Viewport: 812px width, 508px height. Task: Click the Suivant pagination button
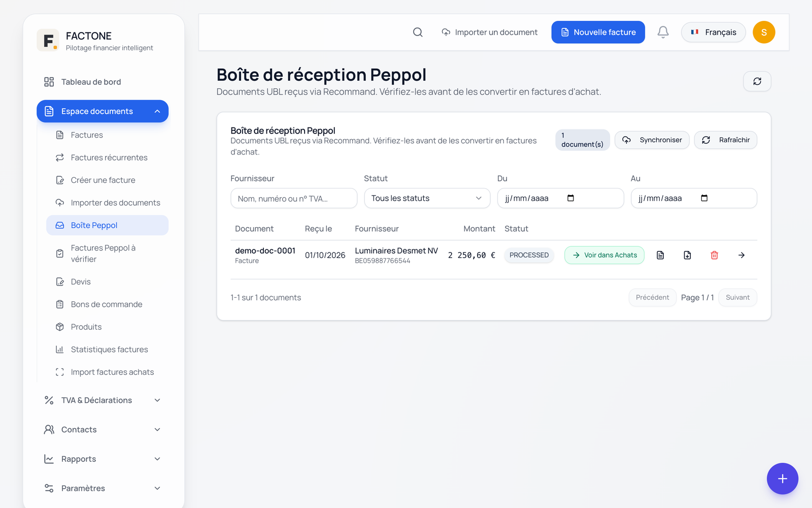click(x=737, y=297)
